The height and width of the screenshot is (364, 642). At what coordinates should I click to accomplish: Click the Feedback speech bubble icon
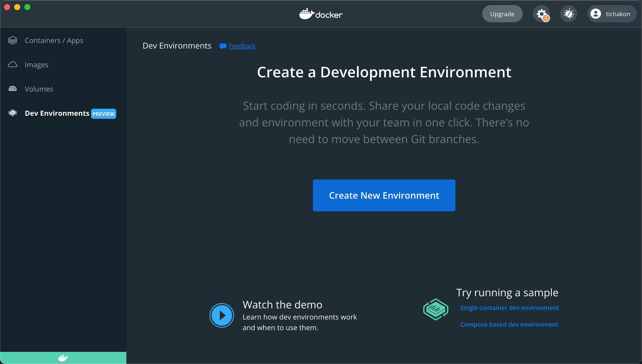tap(222, 46)
